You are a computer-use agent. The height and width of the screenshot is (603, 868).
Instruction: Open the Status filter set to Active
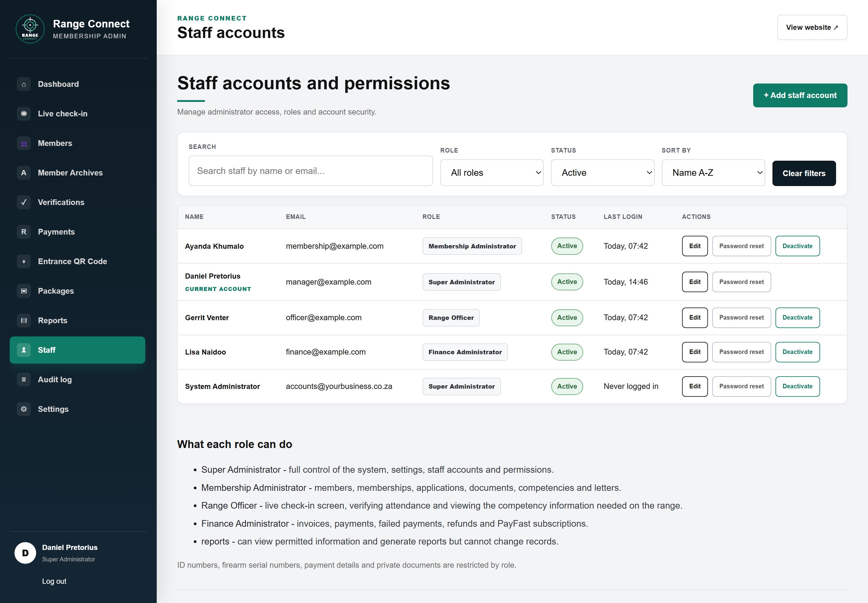(602, 173)
